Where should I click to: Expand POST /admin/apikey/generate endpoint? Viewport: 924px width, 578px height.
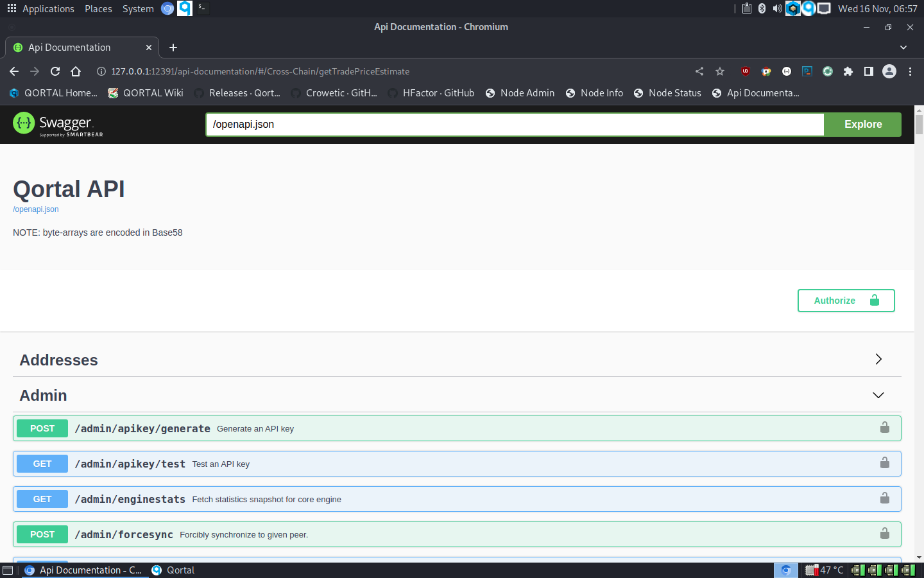click(457, 428)
